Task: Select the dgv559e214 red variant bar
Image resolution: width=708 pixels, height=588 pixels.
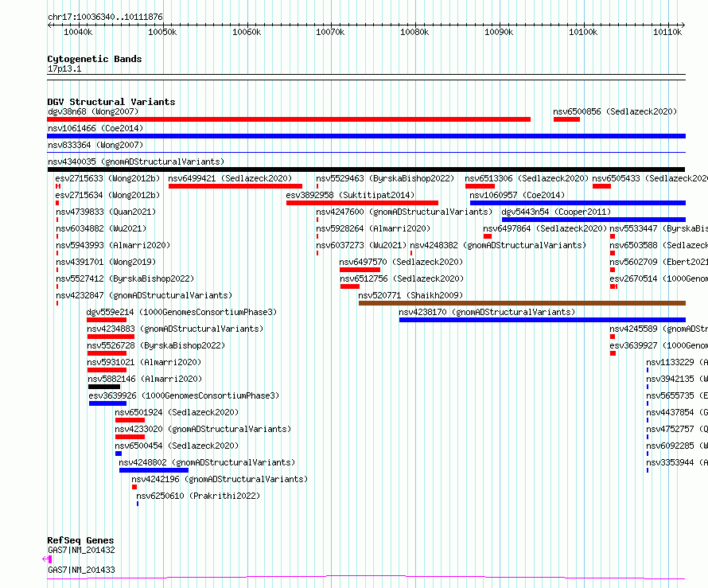Action: (x=107, y=320)
